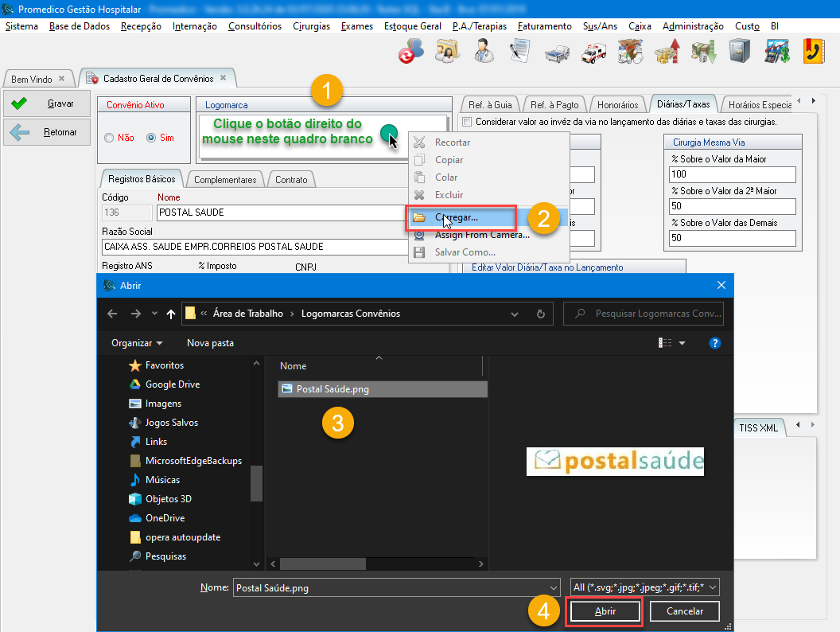
Task: Open the signed document toolbar icon
Action: 520,53
